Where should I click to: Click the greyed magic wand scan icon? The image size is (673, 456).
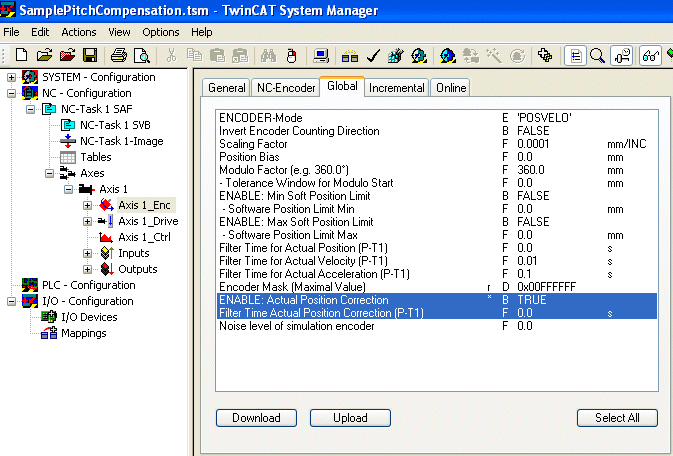(x=494, y=55)
